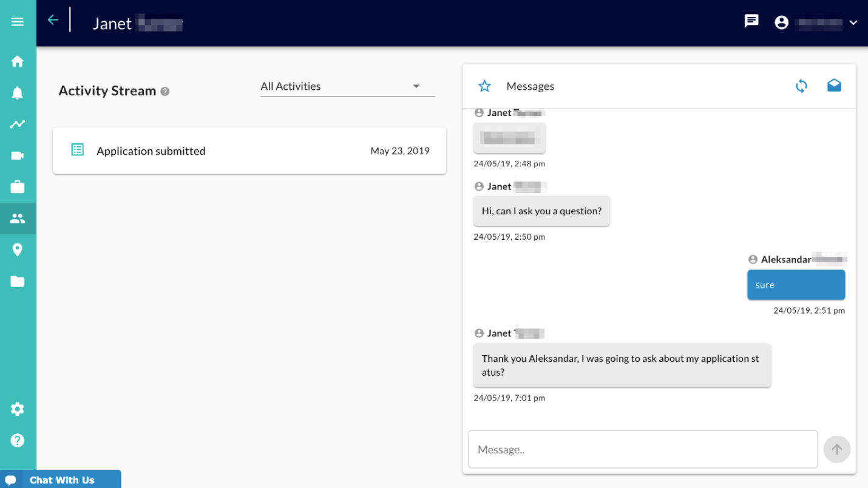Click the 24/05/19, 7:01 pm timestamp
Image resolution: width=868 pixels, height=488 pixels.
coord(509,398)
